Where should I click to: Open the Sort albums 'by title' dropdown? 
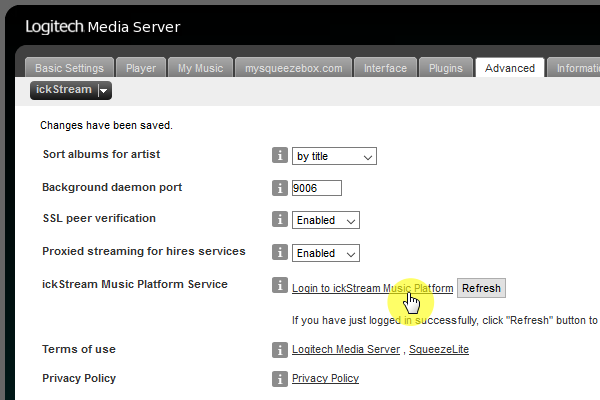334,156
